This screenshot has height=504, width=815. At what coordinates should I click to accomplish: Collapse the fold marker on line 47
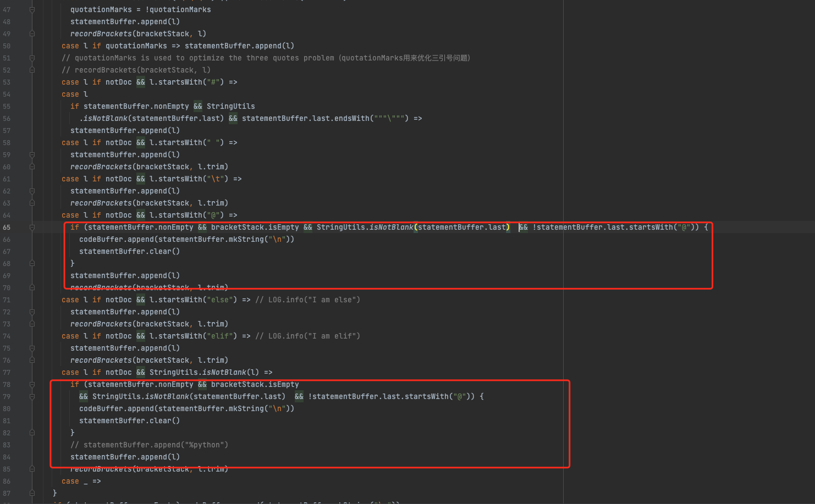coord(32,10)
